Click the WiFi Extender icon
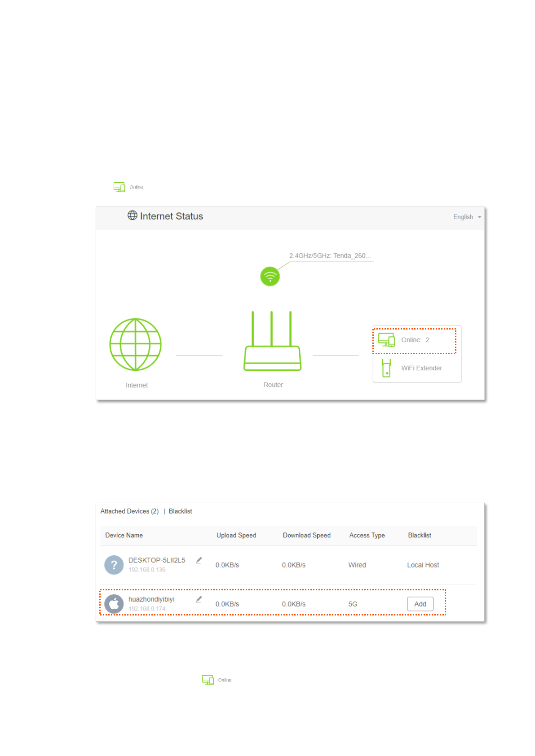535x756 pixels. (386, 368)
